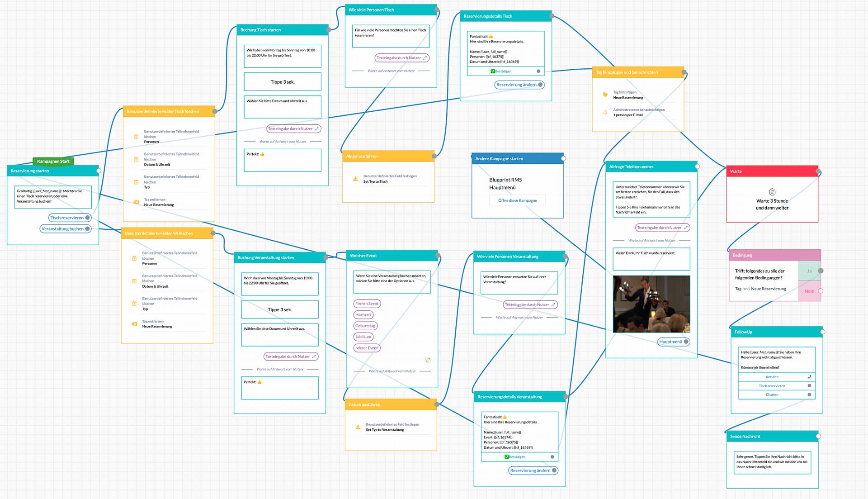Image resolution: width=868 pixels, height=499 pixels.
Task: Click the download icon beside Set Typ to Veranstaltung
Action: 358,427
